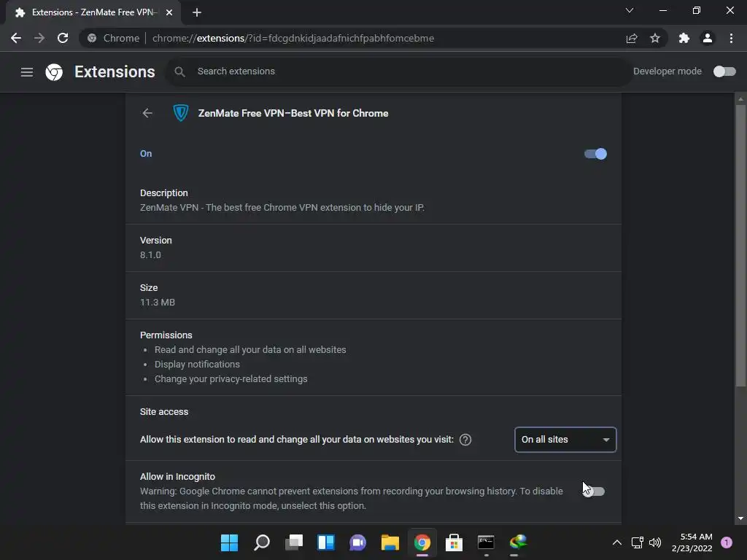Click the version number 8.1.0
The image size is (747, 560).
click(x=150, y=254)
